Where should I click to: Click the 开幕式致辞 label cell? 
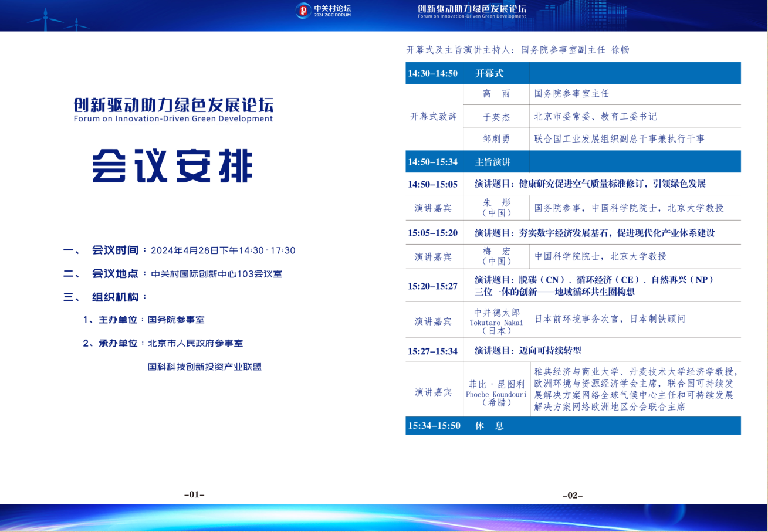click(x=433, y=116)
